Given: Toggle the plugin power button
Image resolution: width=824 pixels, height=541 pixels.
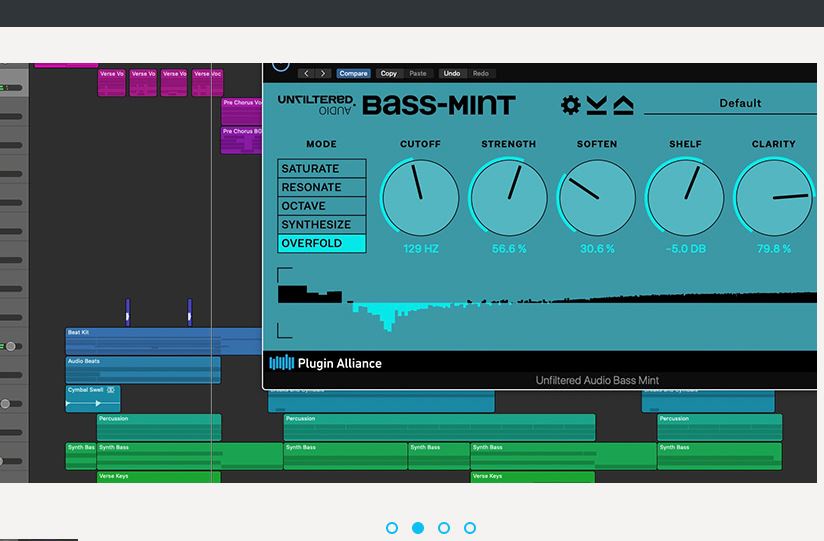Looking at the screenshot, I should tap(281, 66).
